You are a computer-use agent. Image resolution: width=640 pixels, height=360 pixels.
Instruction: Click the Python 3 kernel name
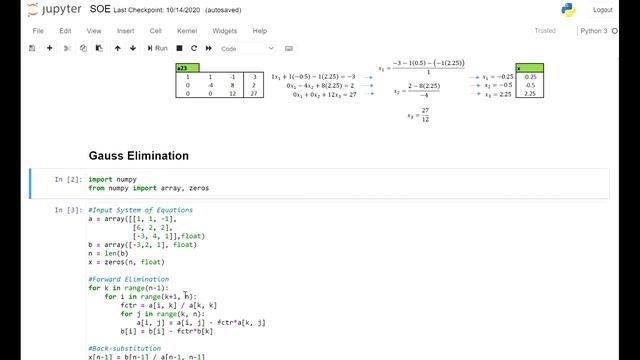pos(594,31)
